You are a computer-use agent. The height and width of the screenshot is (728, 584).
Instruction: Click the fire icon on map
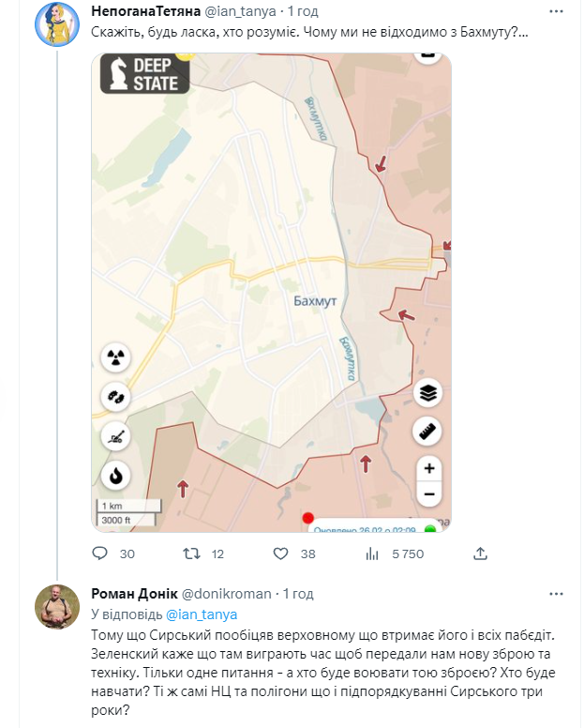pyautogui.click(x=116, y=475)
